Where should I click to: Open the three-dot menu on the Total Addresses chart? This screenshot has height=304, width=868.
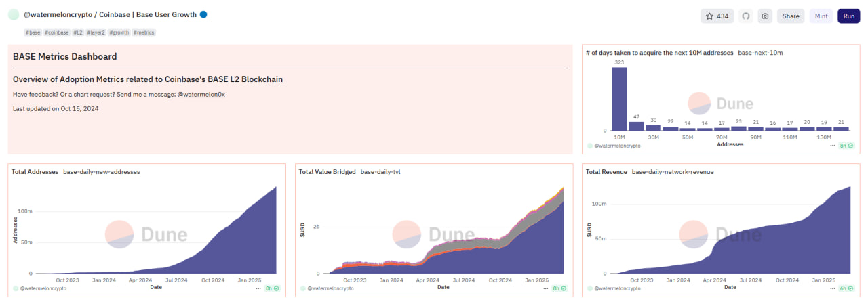[x=258, y=288]
